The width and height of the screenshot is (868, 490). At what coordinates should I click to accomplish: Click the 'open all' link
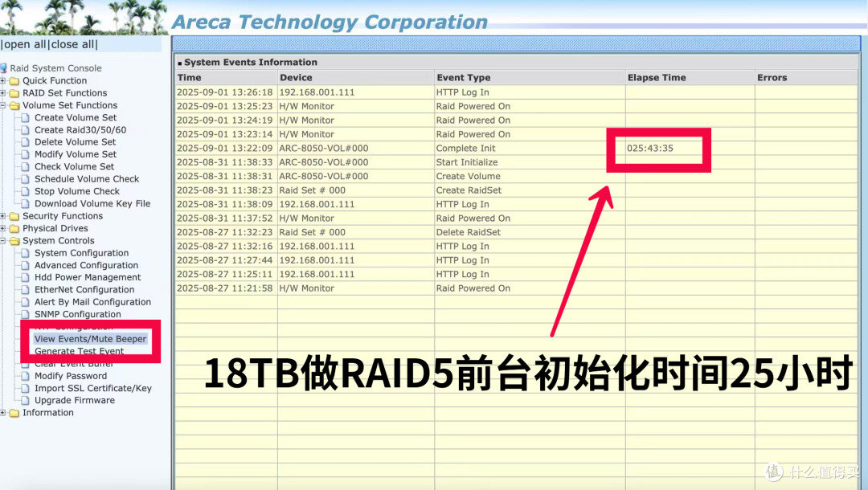(x=25, y=44)
